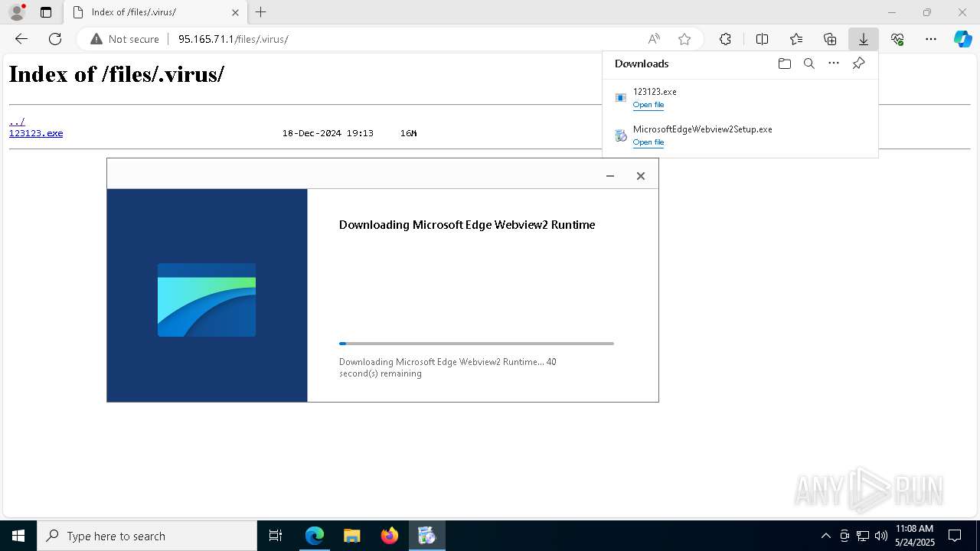Close the Webview2 installer dialog
The image size is (980, 551).
[641, 176]
